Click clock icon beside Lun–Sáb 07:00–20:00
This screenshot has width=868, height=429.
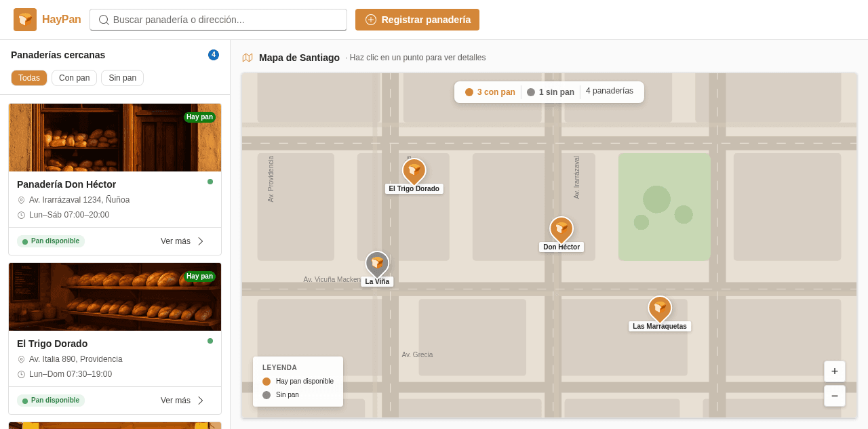(x=21, y=215)
